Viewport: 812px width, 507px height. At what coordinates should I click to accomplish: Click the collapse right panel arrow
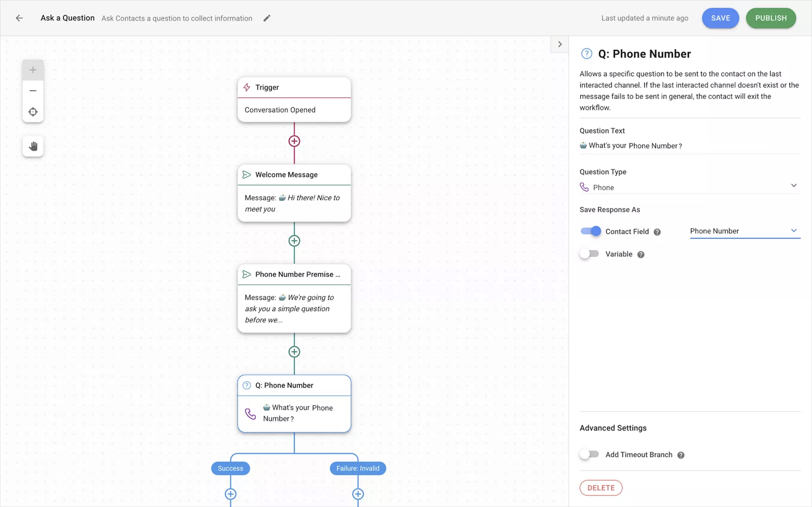(559, 44)
